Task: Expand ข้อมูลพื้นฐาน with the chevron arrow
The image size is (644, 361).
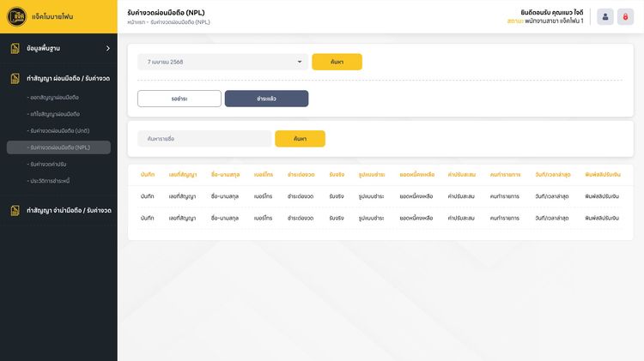Action: click(x=107, y=48)
